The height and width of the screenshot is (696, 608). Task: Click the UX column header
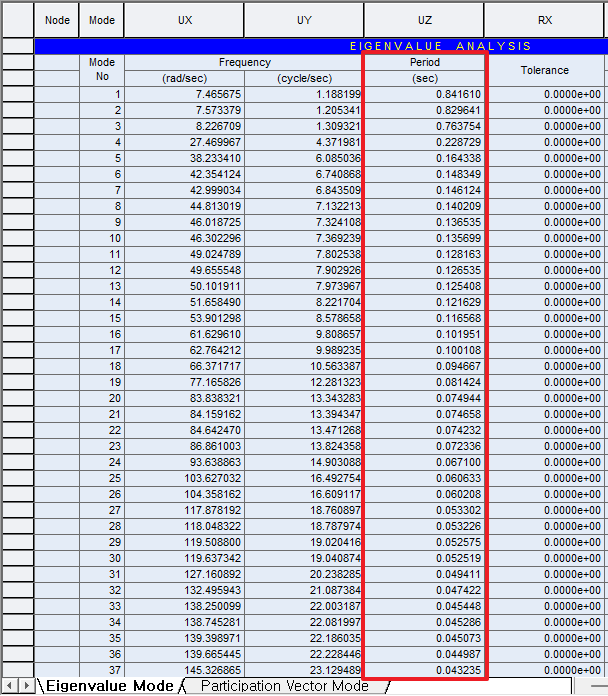(x=184, y=19)
